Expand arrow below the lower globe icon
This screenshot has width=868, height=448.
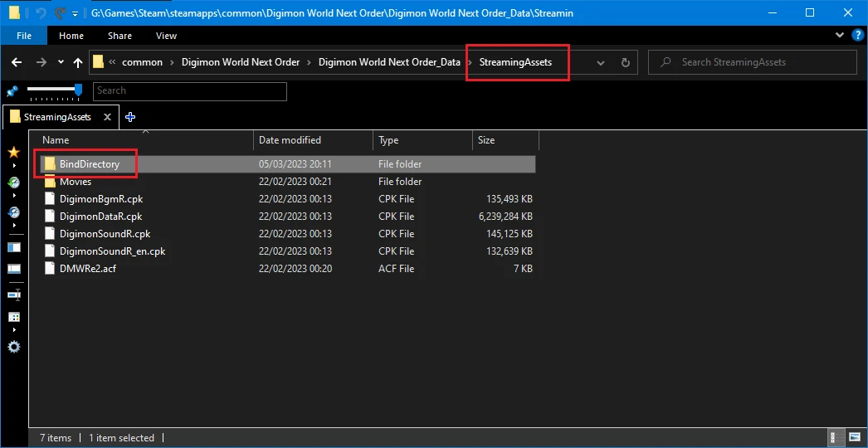click(14, 226)
